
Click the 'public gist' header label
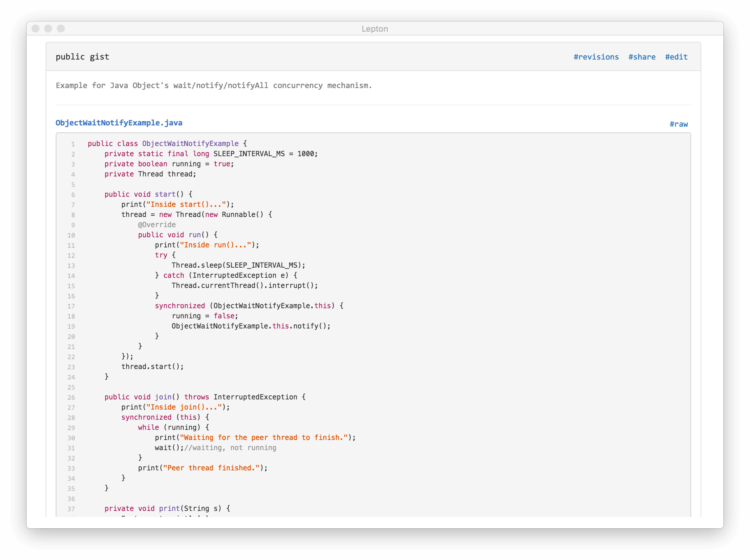tap(82, 57)
